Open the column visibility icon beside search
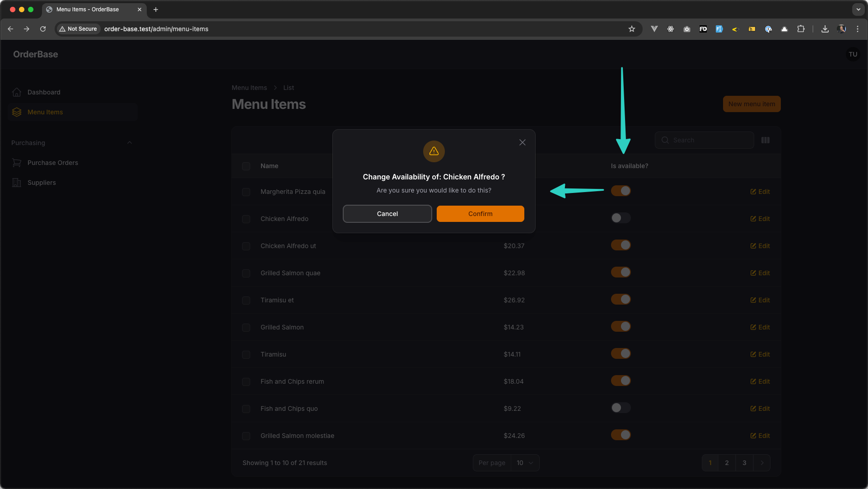Screen dimensions: 868x489 click(x=766, y=140)
